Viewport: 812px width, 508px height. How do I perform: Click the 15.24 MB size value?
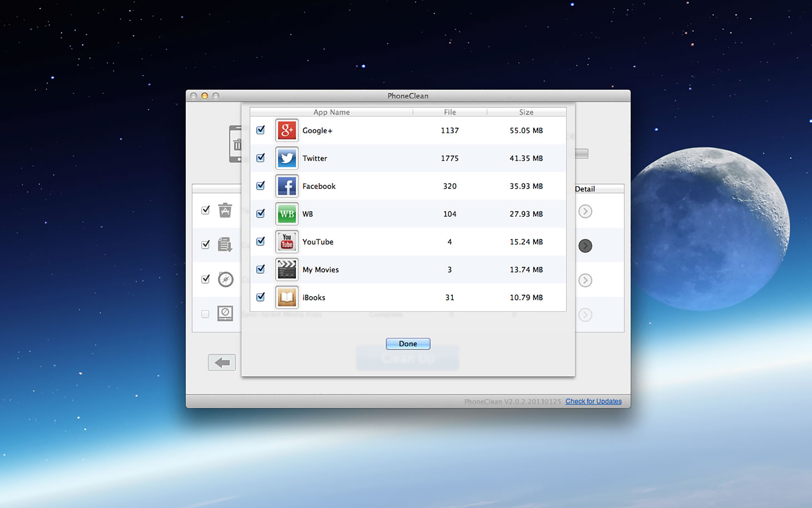526,242
